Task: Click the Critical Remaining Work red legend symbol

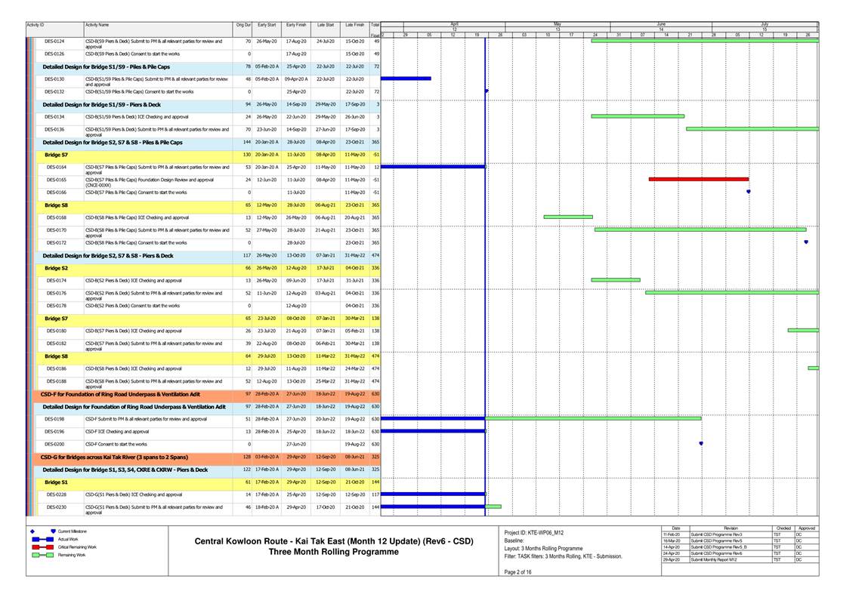Action: (42, 547)
